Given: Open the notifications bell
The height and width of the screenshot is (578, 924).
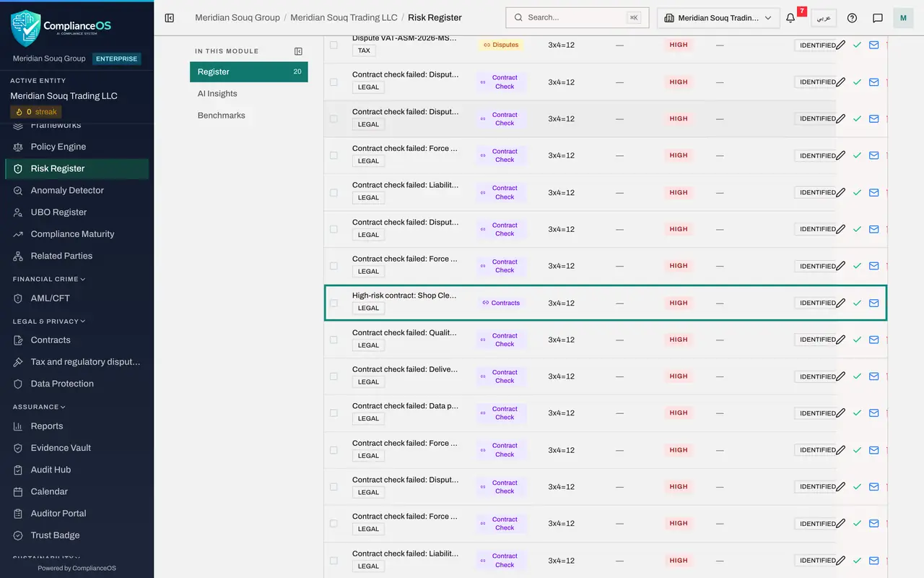Looking at the screenshot, I should point(790,18).
